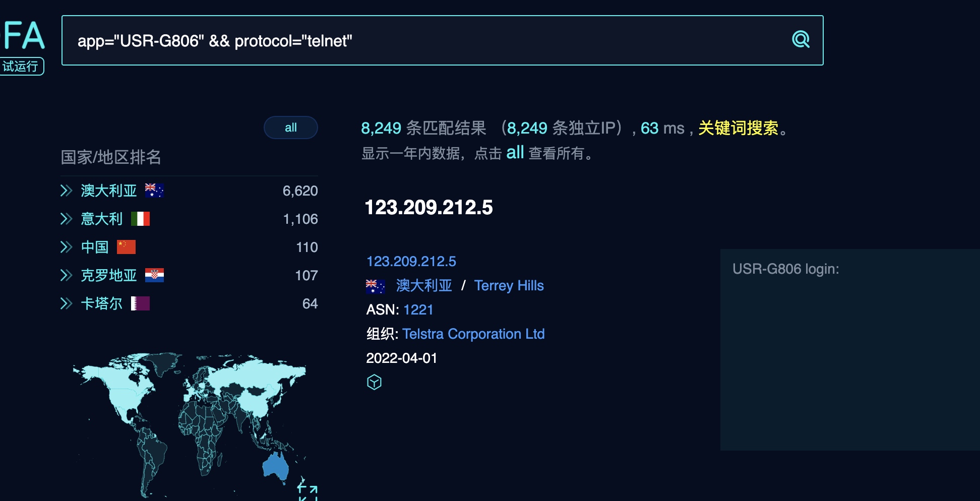
Task: Click the Australia flag in ranking list
Action: (154, 191)
